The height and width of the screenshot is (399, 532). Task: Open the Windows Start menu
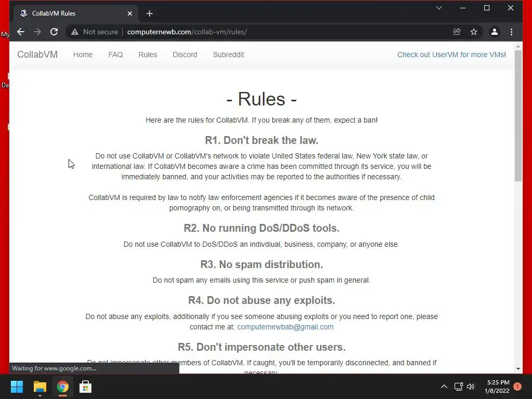coord(17,387)
